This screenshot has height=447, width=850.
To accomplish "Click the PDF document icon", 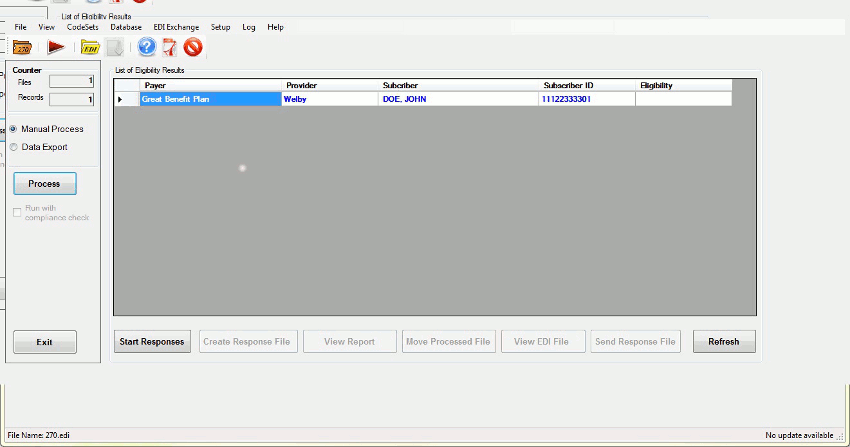I will tap(170, 46).
